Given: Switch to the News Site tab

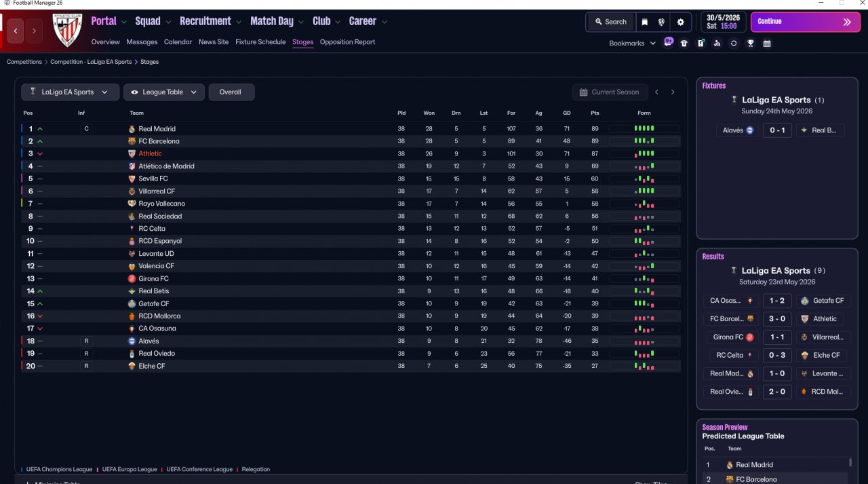Looking at the screenshot, I should pyautogui.click(x=214, y=42).
